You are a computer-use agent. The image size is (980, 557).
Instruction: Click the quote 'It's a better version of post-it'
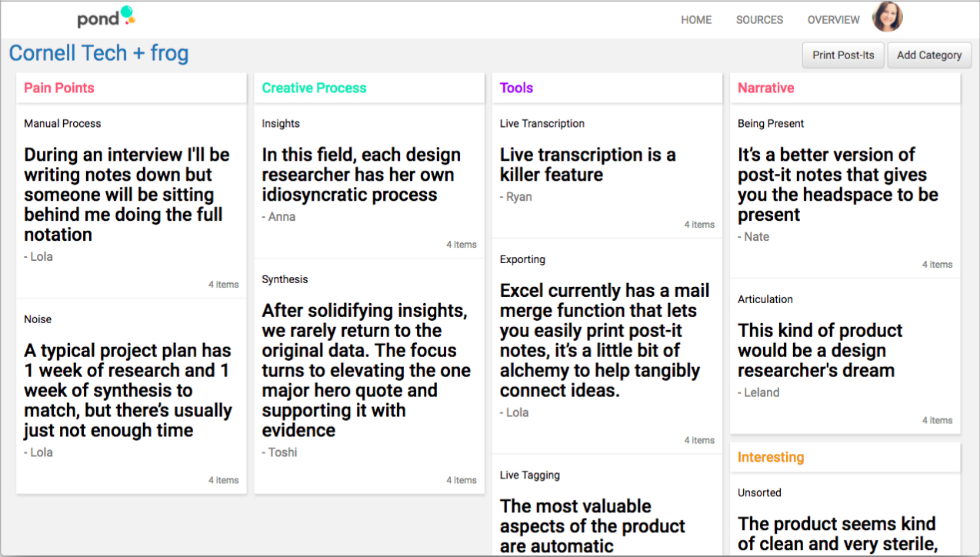click(x=838, y=185)
